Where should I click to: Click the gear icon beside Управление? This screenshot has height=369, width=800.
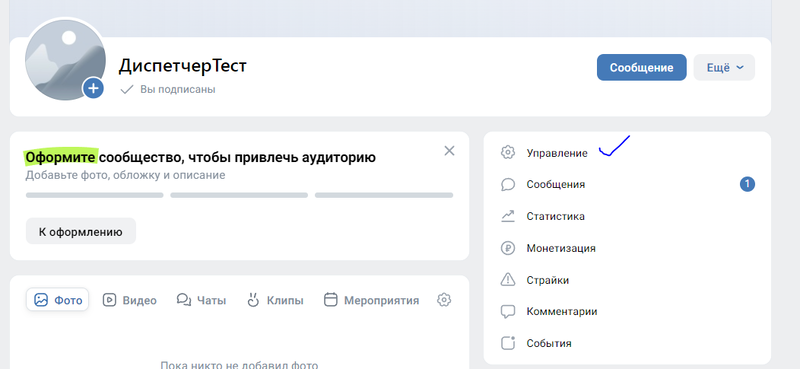click(508, 153)
